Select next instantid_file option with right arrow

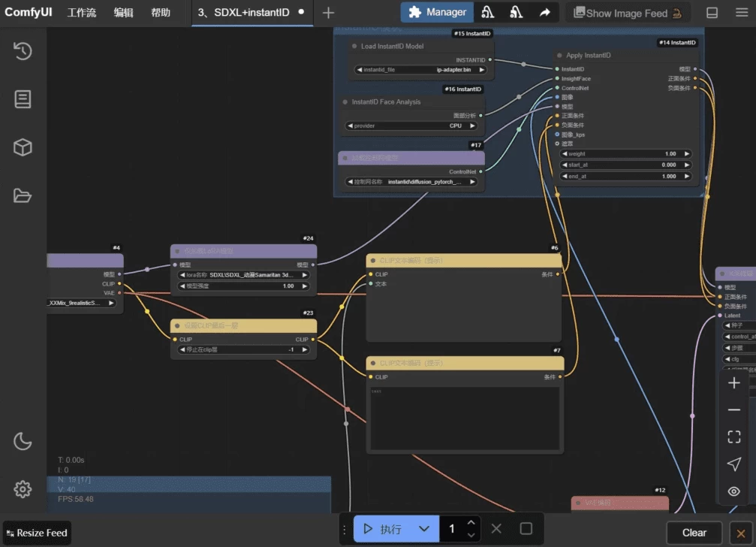coord(482,70)
